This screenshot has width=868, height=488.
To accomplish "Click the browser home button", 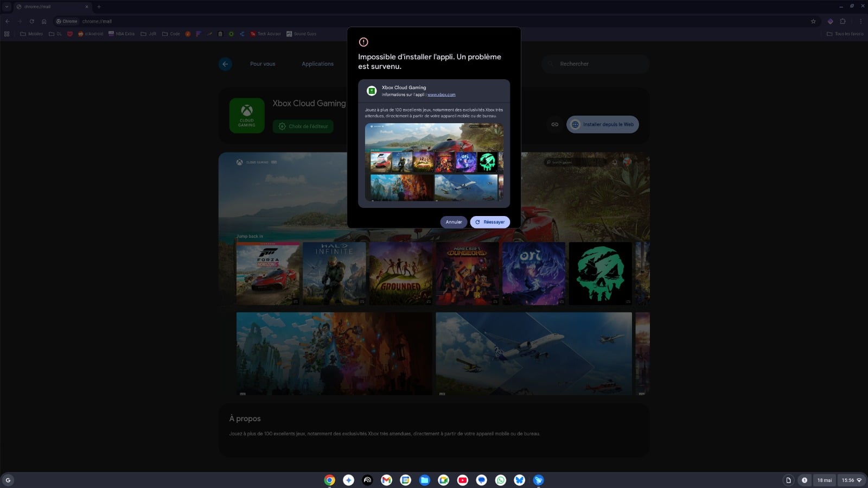I will [x=44, y=21].
